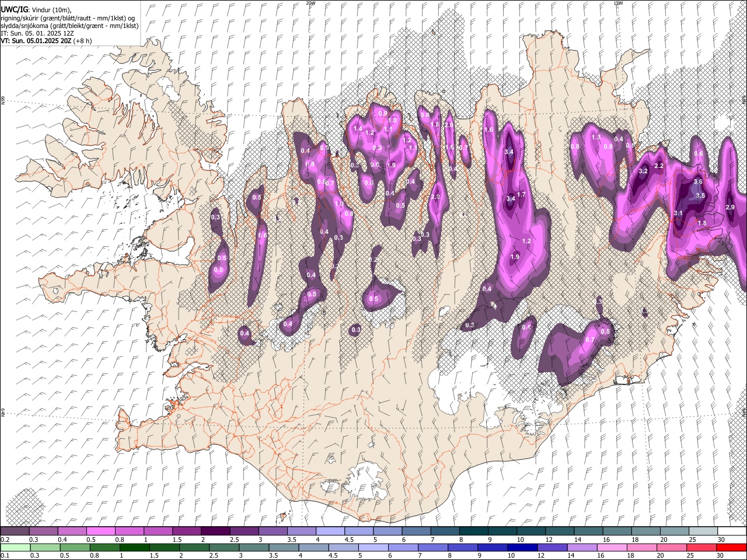Click the 1.6 snowfall value on the map
The image size is (747, 560).
489,130
